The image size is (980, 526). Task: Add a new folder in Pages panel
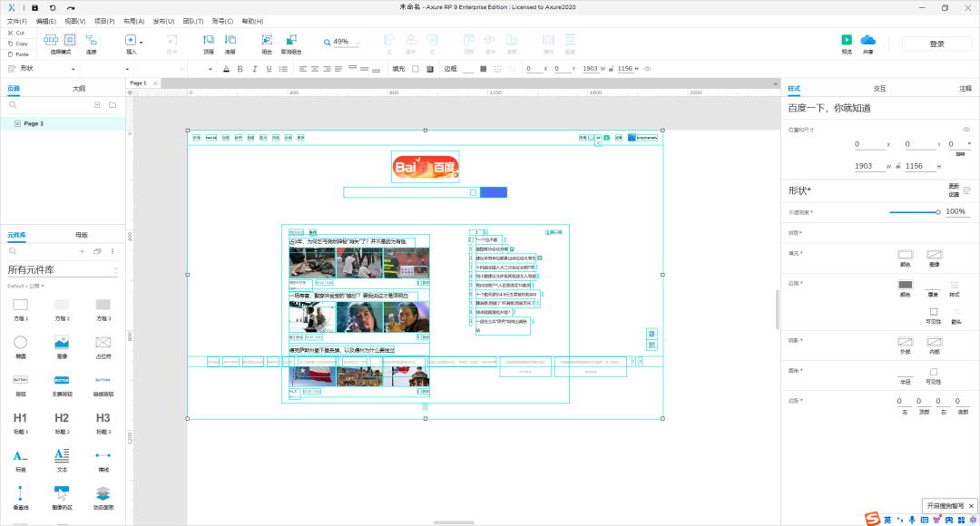point(113,105)
